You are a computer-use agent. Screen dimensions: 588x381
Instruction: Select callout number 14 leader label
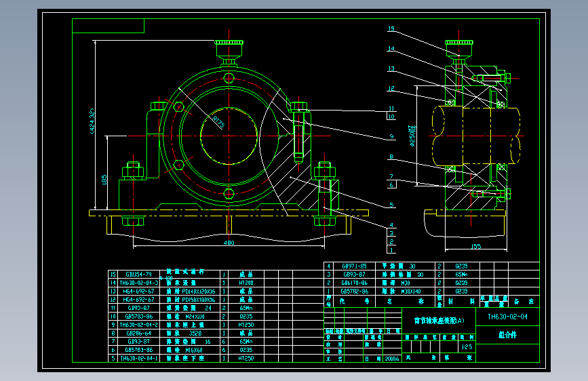[x=391, y=48]
